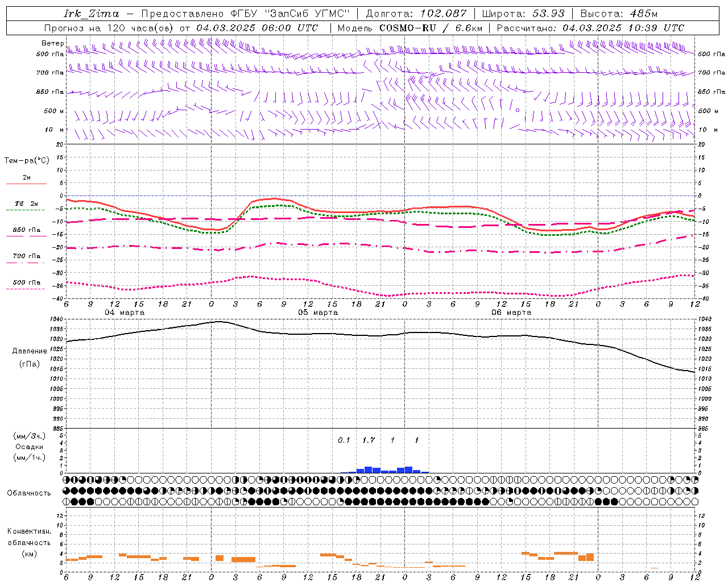Click the "(мм/1ч.)" precipitation unit label
The width and height of the screenshot is (728, 582).
click(x=30, y=458)
